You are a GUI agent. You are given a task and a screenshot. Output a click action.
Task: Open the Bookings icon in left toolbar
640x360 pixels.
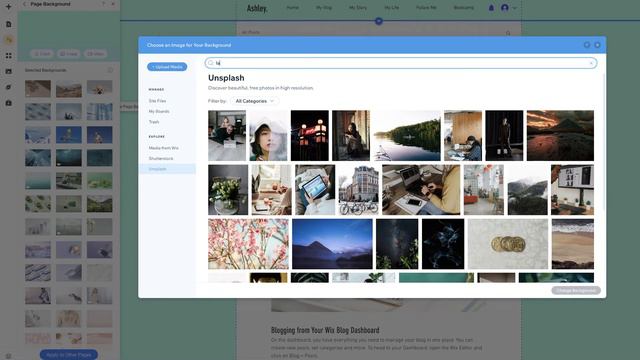point(9,103)
